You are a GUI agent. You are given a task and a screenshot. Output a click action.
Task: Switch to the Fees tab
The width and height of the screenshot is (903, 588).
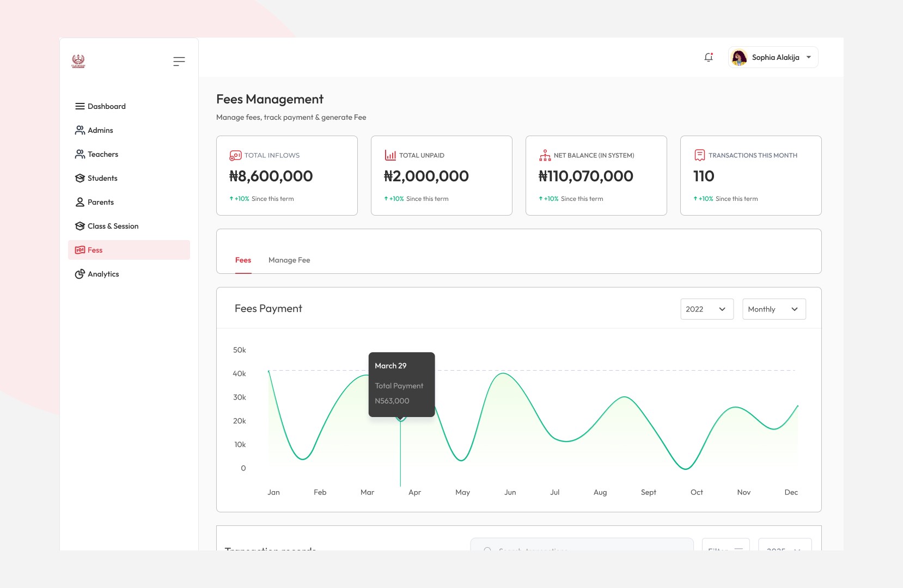click(x=243, y=260)
